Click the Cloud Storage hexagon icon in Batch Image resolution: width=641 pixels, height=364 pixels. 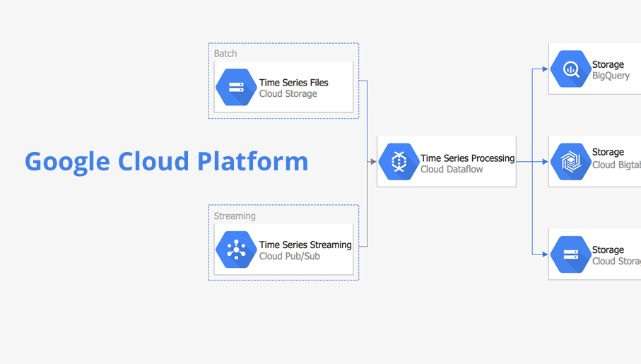pos(236,87)
